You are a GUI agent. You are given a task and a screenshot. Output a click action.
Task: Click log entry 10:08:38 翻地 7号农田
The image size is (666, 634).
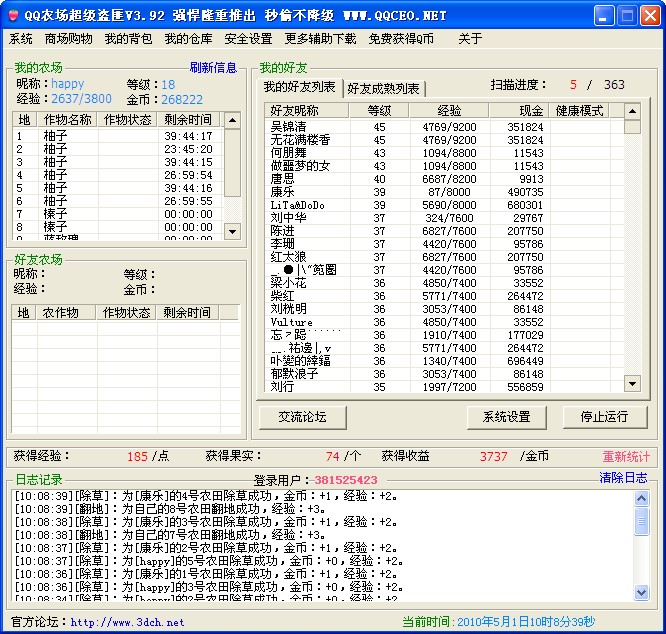[x=170, y=535]
